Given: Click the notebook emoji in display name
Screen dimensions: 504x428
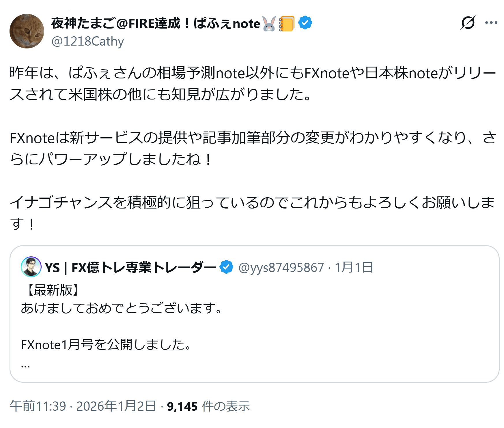Looking at the screenshot, I should click(x=287, y=24).
